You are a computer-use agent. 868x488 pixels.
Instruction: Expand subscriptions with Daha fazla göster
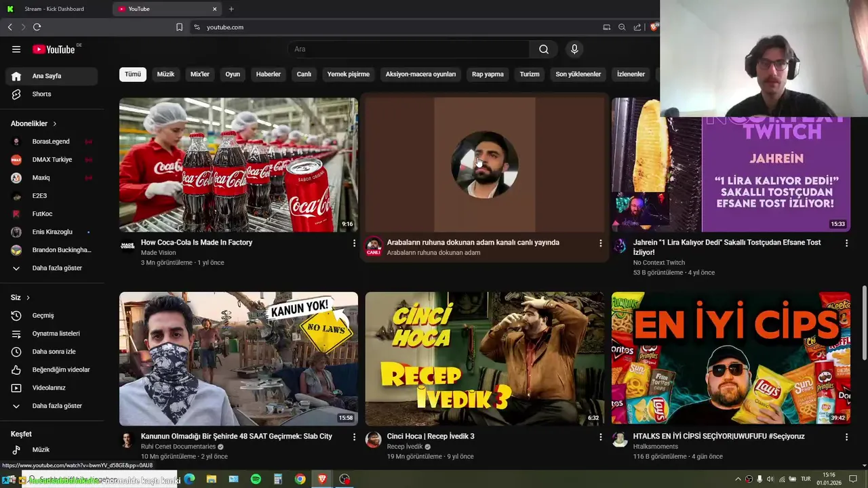pyautogui.click(x=52, y=268)
